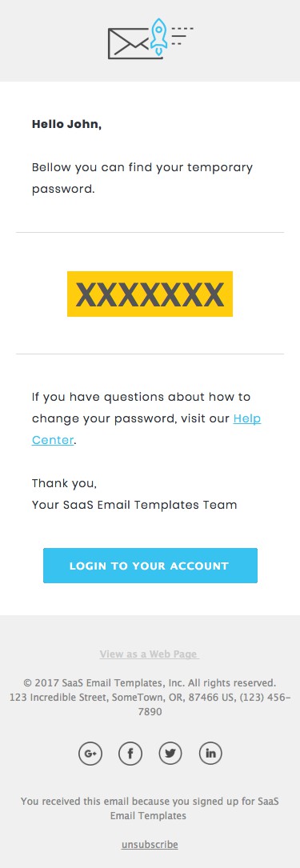This screenshot has height=868, width=300.
Task: Open the Facebook social icon
Action: tap(130, 754)
